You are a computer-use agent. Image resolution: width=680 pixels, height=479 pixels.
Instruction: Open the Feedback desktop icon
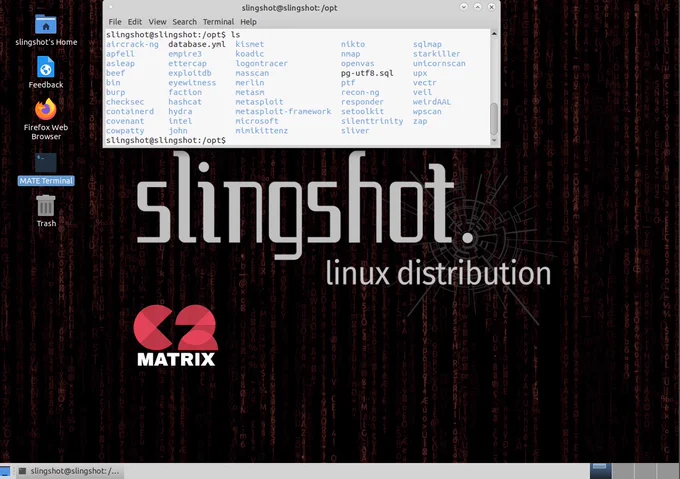tap(46, 68)
